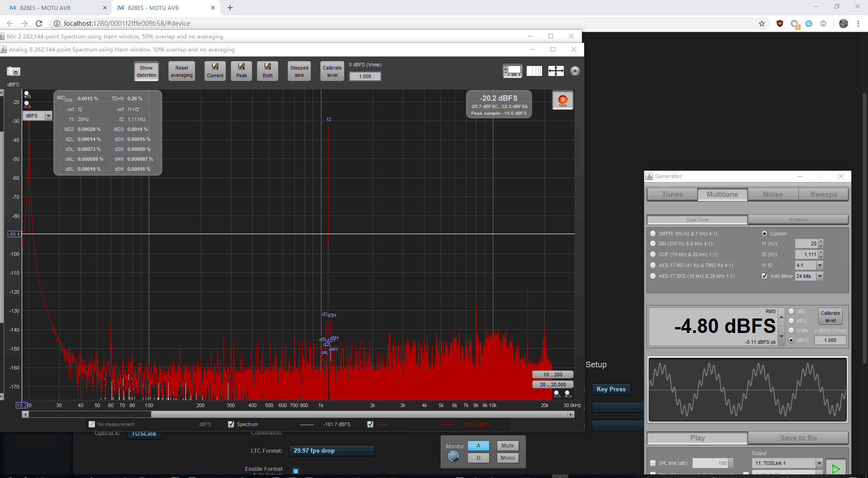868x478 pixels.
Task: Toggle the Add dither checkbox
Action: (x=764, y=276)
